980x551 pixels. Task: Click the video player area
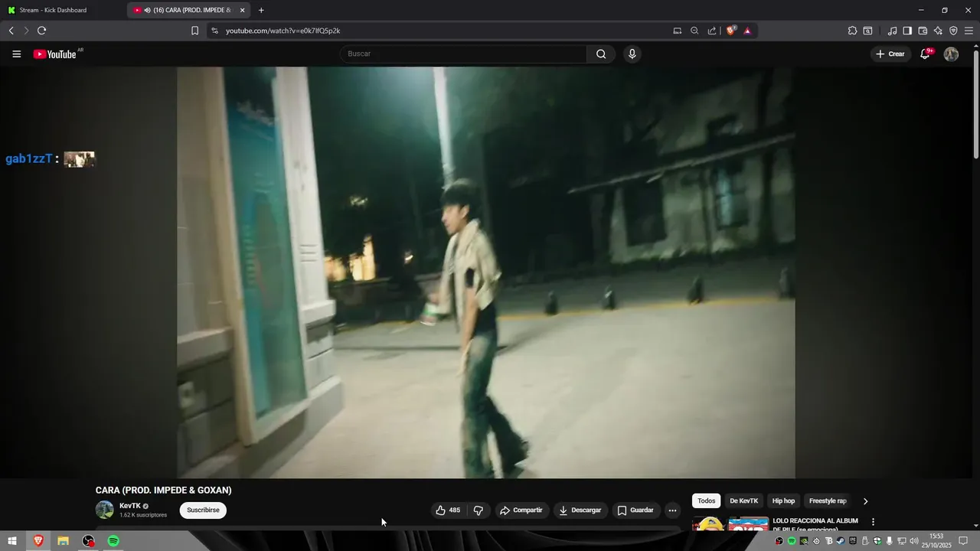(486, 272)
